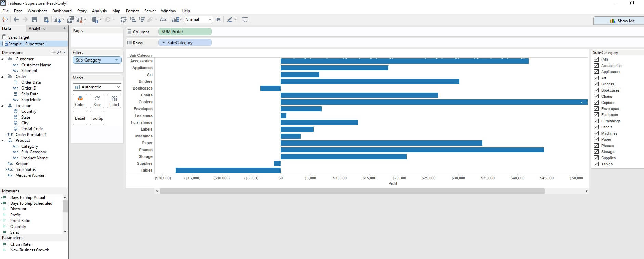Open the Size marks card
This screenshot has width=644, height=259.
coord(97,101)
